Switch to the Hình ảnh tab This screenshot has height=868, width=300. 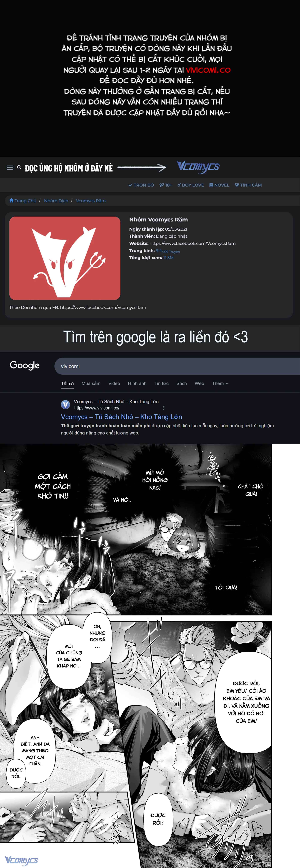tap(137, 383)
